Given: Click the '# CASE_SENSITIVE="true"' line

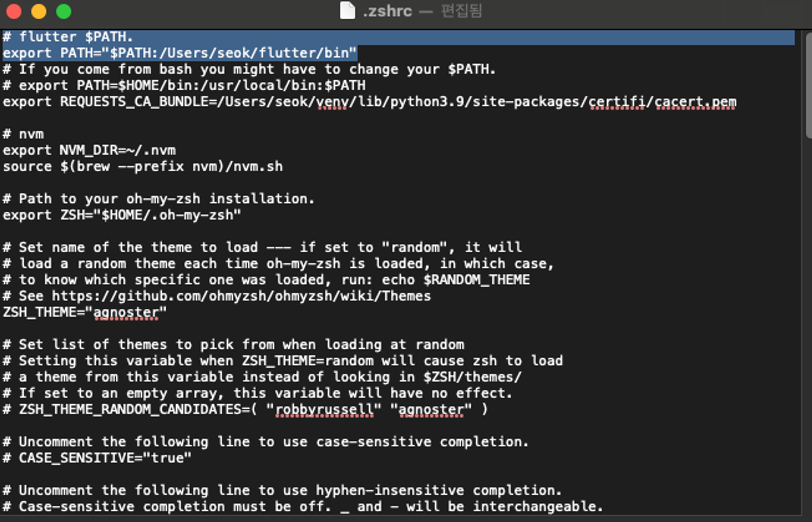Looking at the screenshot, I should pos(97,458).
